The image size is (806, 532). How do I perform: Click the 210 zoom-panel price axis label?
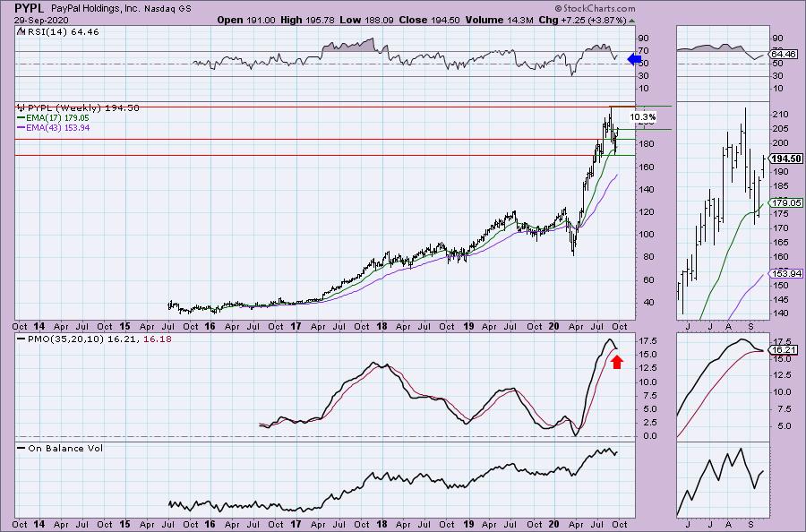[x=780, y=114]
